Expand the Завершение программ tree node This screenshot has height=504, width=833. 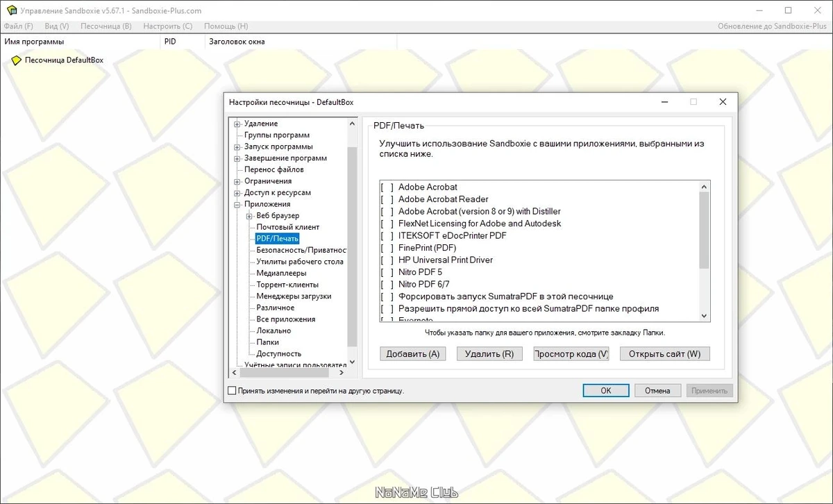237,158
